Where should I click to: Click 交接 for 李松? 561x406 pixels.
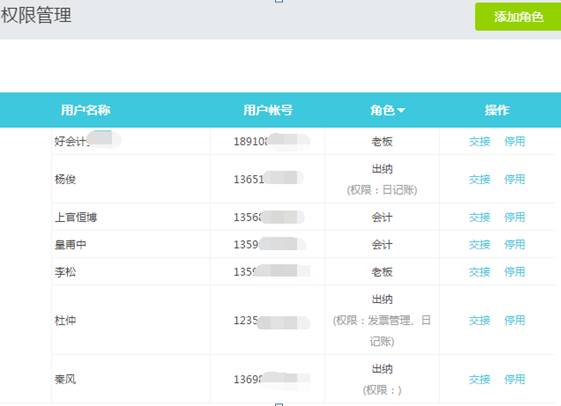[479, 272]
